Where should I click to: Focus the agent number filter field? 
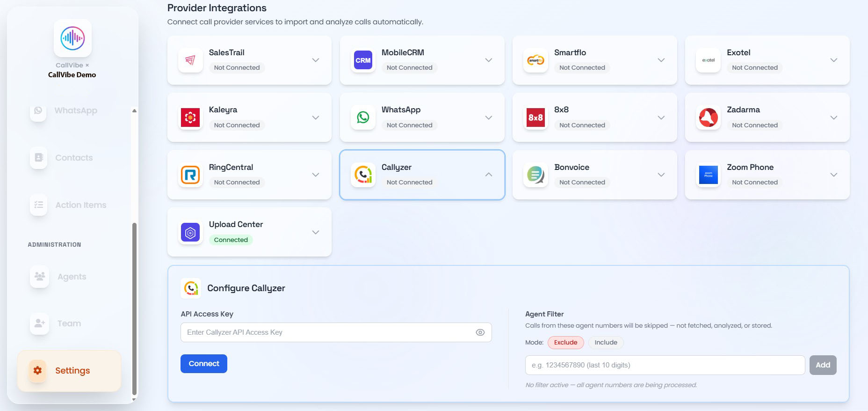[665, 365]
